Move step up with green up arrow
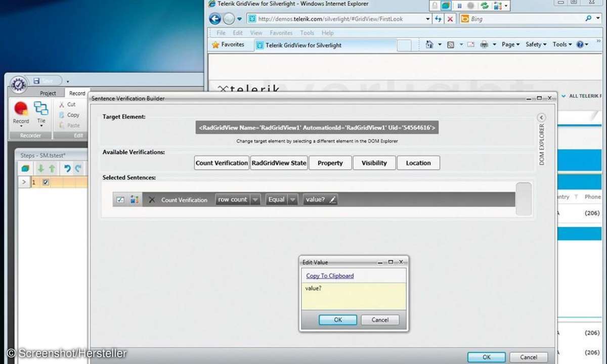This screenshot has height=364, width=607. click(52, 168)
